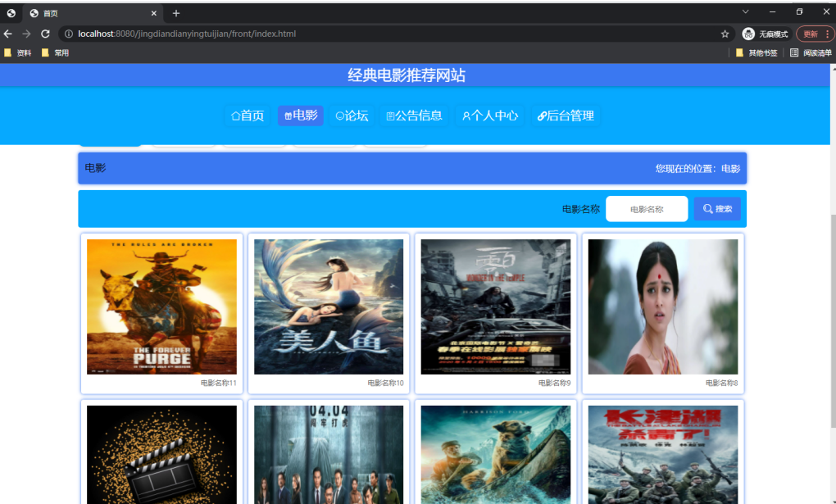This screenshot has height=504, width=836.
Task: Click the browser forward arrow
Action: click(27, 34)
